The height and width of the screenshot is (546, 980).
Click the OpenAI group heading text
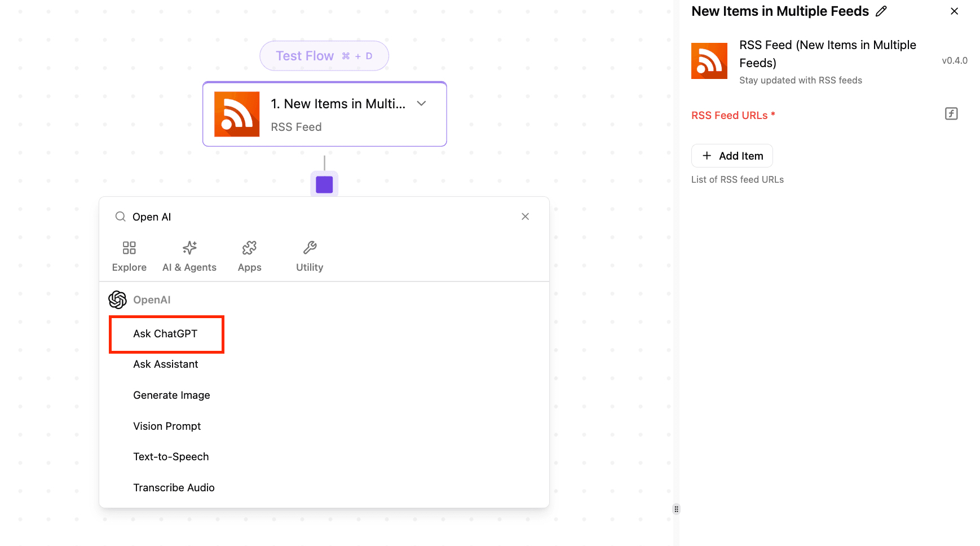coord(152,300)
